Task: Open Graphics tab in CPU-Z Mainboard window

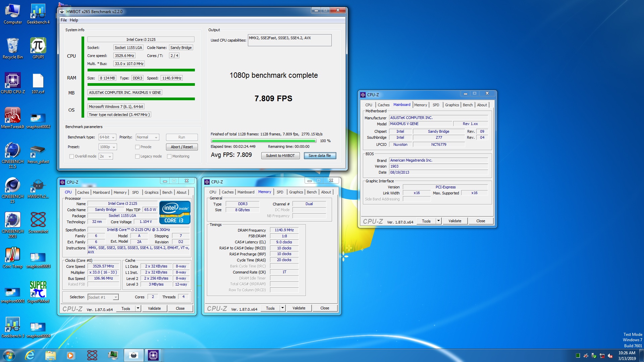Action: [452, 105]
